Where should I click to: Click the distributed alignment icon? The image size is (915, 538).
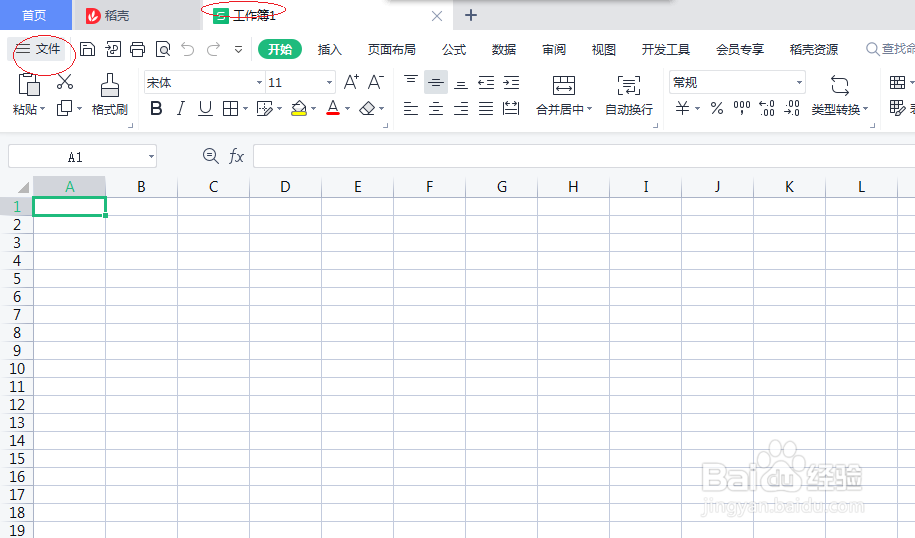(x=511, y=109)
